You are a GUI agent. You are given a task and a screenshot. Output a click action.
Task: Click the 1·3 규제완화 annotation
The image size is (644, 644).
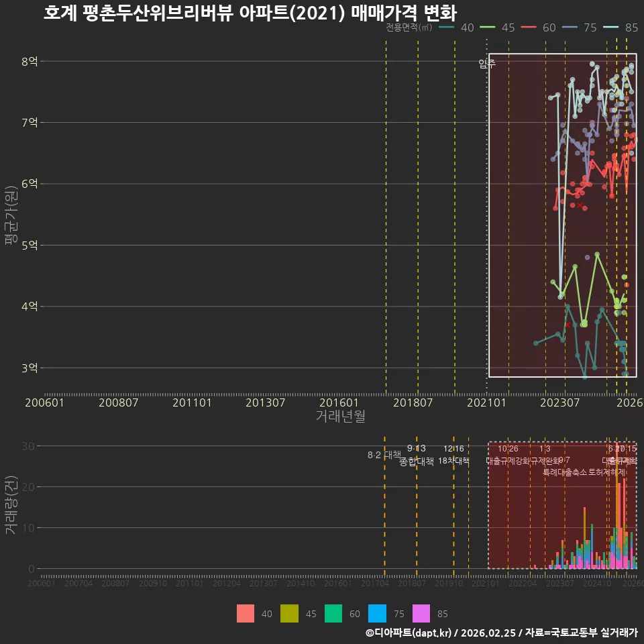(545, 455)
